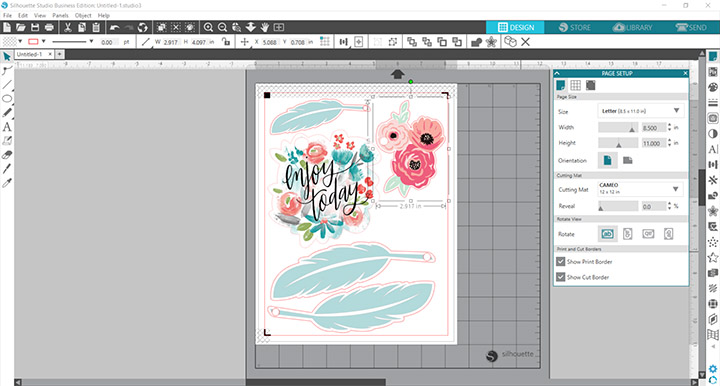Activate the Pan hand tool

point(264,28)
